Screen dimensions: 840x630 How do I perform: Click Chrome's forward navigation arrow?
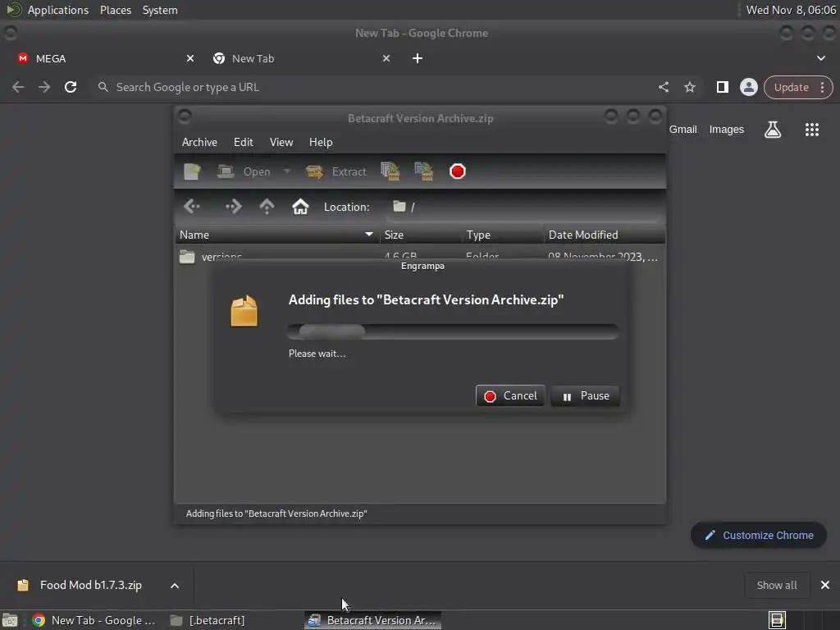(44, 87)
